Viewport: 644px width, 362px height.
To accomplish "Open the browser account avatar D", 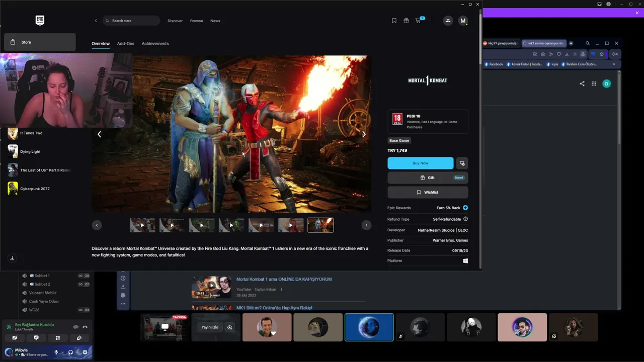I will [x=606, y=83].
